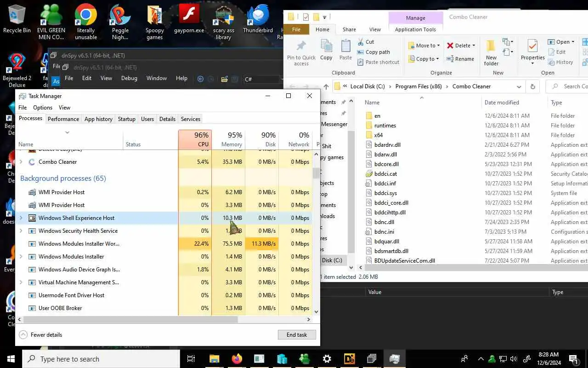Click Paste icon in Explorer ribbon
Image resolution: width=588 pixels, height=368 pixels.
(345, 50)
